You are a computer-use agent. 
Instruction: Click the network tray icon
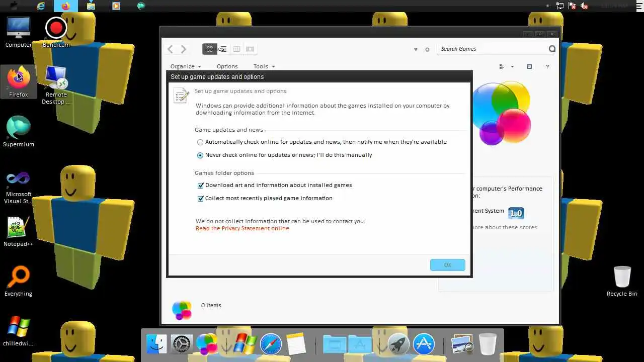coord(560,6)
